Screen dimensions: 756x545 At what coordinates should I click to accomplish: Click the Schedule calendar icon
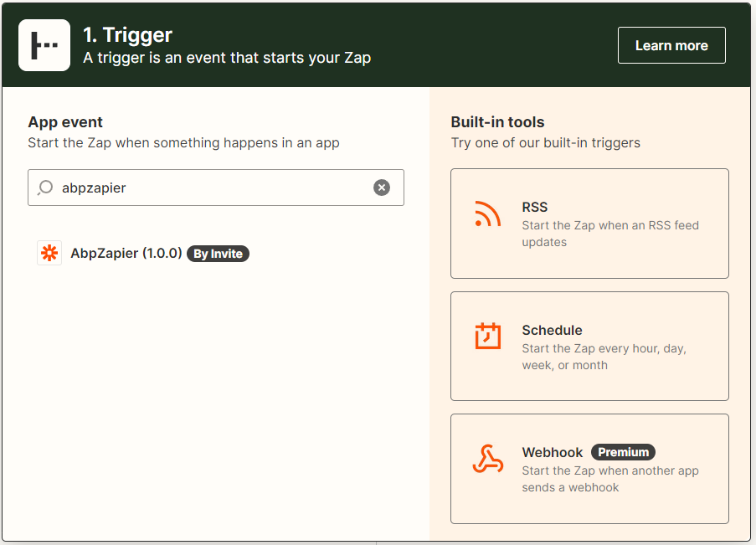(487, 336)
